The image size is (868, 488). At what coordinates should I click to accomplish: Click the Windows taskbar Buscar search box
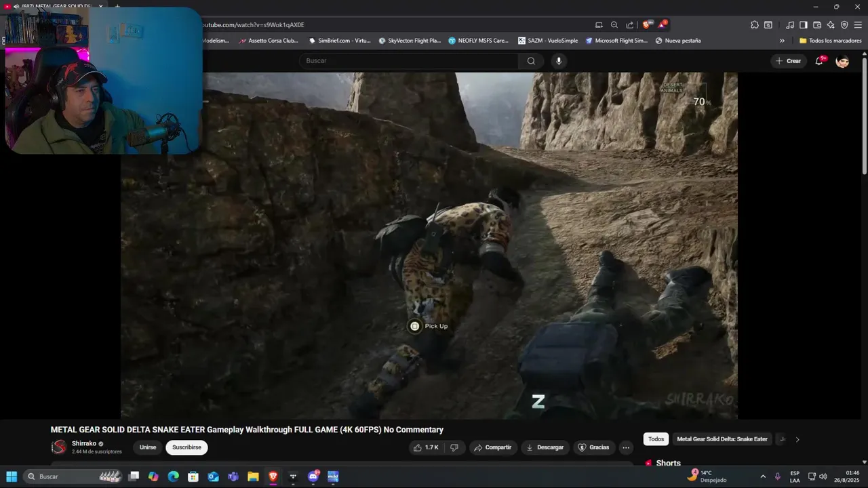click(75, 476)
